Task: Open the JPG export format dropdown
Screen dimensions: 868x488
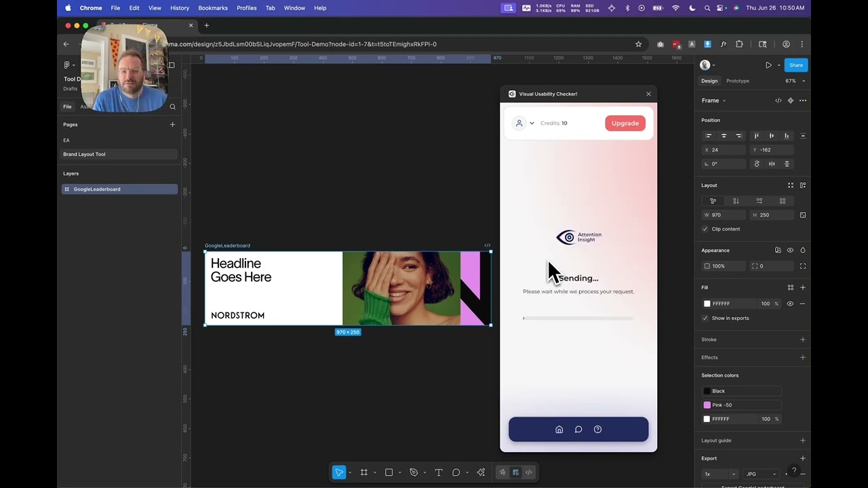Action: [x=760, y=474]
